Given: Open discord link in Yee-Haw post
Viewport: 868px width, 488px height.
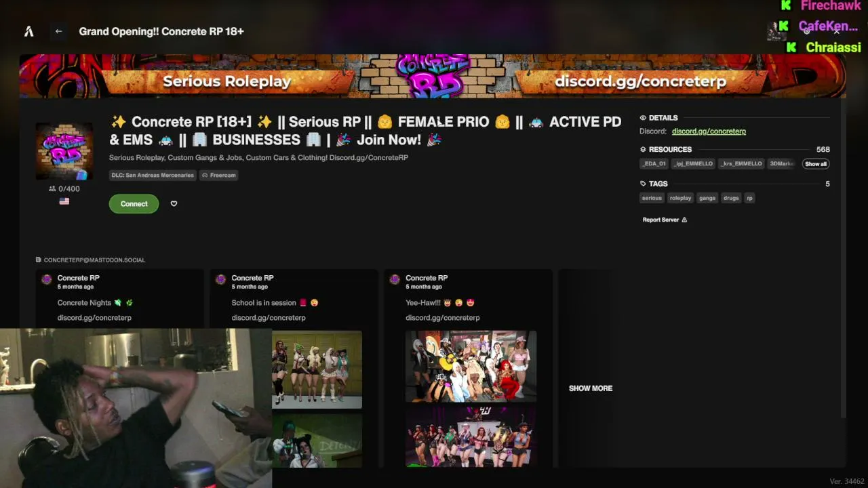Looking at the screenshot, I should tap(443, 318).
